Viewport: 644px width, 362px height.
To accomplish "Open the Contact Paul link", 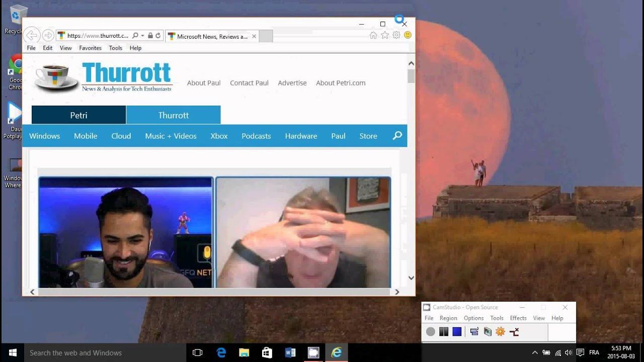I will (249, 83).
